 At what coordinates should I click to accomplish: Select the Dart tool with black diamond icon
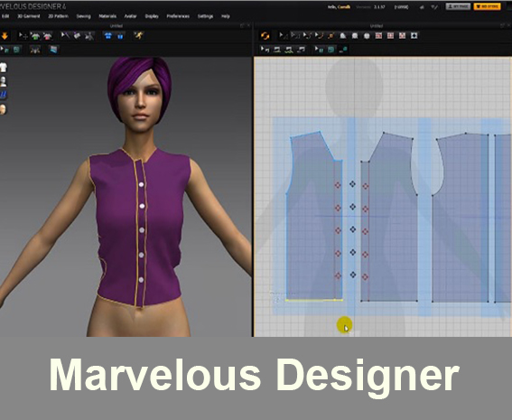pos(414,35)
